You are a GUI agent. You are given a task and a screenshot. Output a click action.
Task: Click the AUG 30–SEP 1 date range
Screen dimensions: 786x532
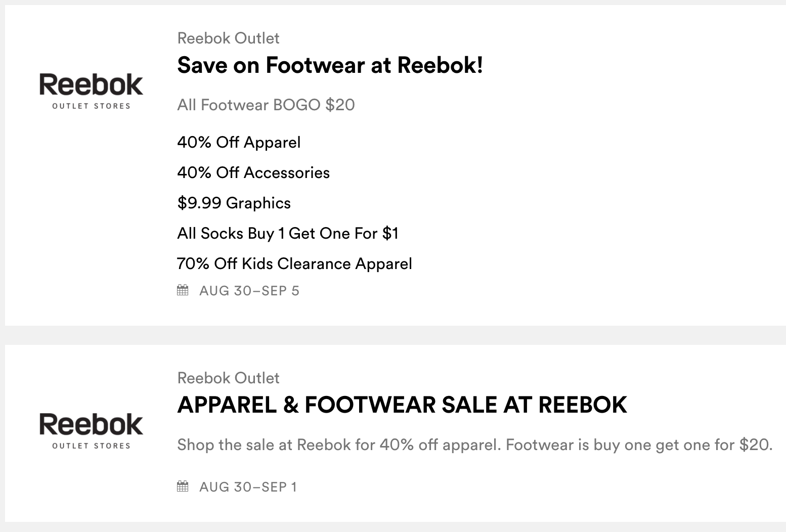[x=248, y=487]
